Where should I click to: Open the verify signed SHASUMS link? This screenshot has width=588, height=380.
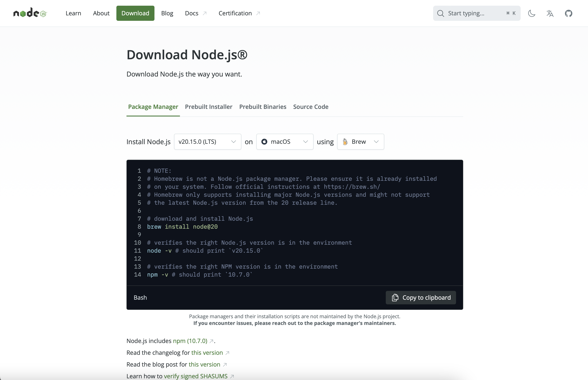tap(196, 376)
